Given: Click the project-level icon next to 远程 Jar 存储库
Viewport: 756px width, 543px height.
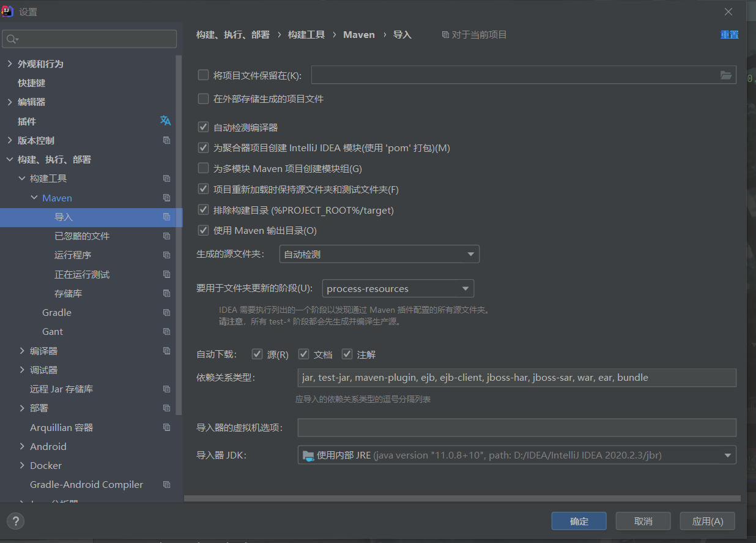Looking at the screenshot, I should (x=166, y=389).
